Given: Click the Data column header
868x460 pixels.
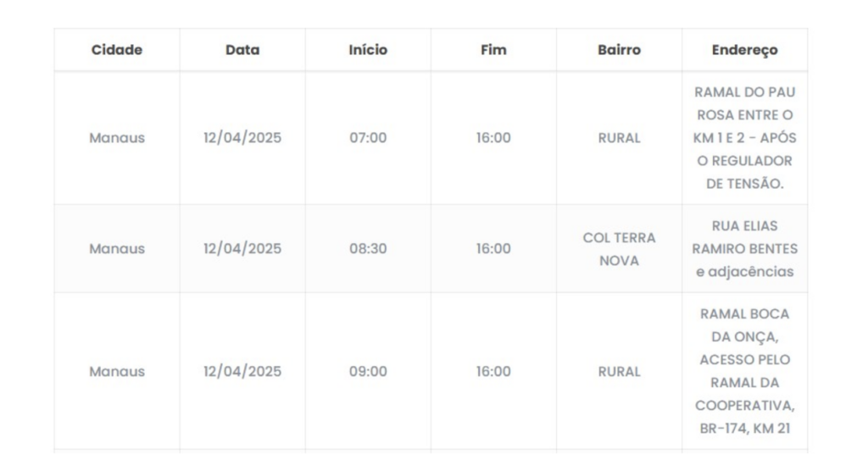Looking at the screenshot, I should pyautogui.click(x=242, y=50).
